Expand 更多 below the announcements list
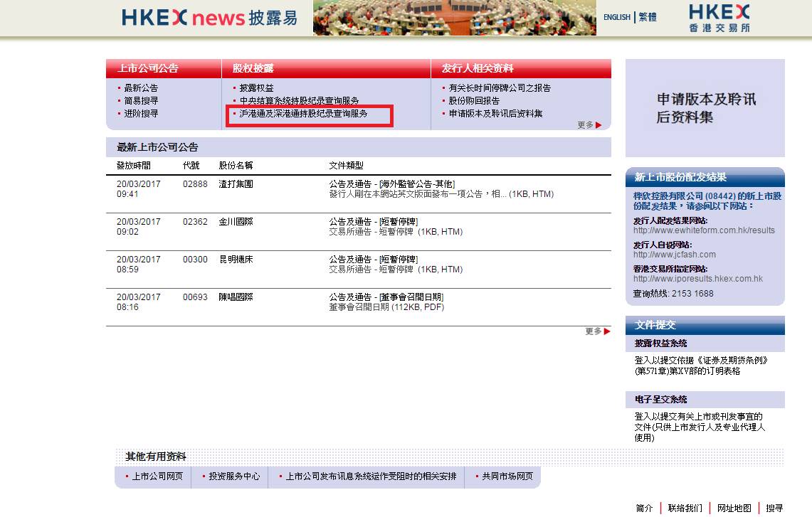 592,331
